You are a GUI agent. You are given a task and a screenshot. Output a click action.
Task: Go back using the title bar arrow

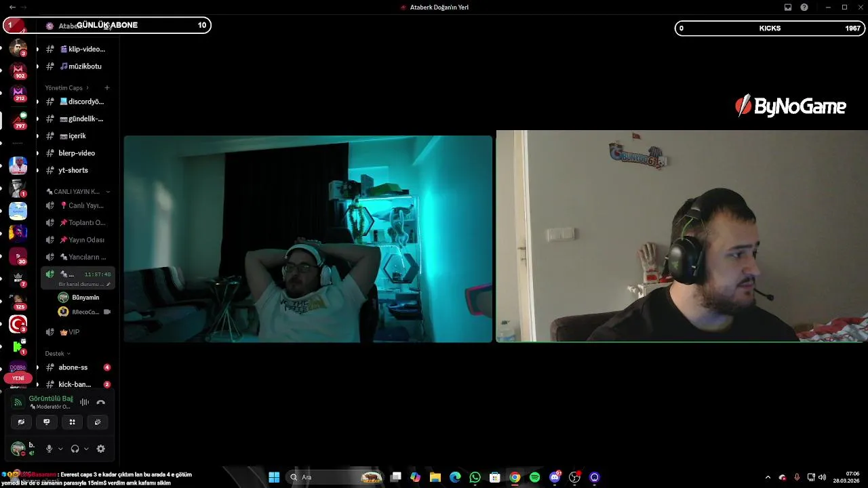pyautogui.click(x=12, y=7)
